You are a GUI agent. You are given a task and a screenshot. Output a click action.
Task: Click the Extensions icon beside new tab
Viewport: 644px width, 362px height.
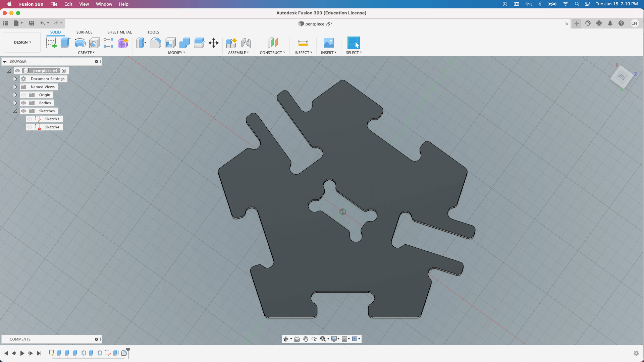588,23
